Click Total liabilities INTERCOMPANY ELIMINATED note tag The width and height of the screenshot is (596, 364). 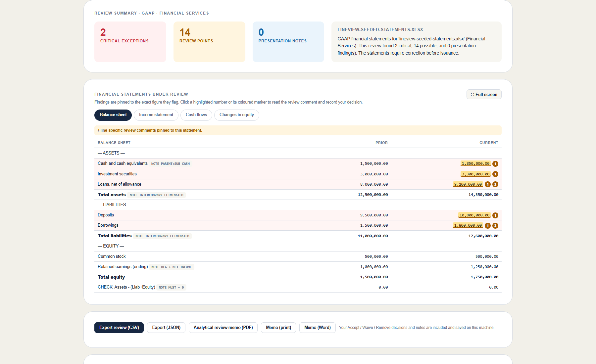pyautogui.click(x=162, y=236)
